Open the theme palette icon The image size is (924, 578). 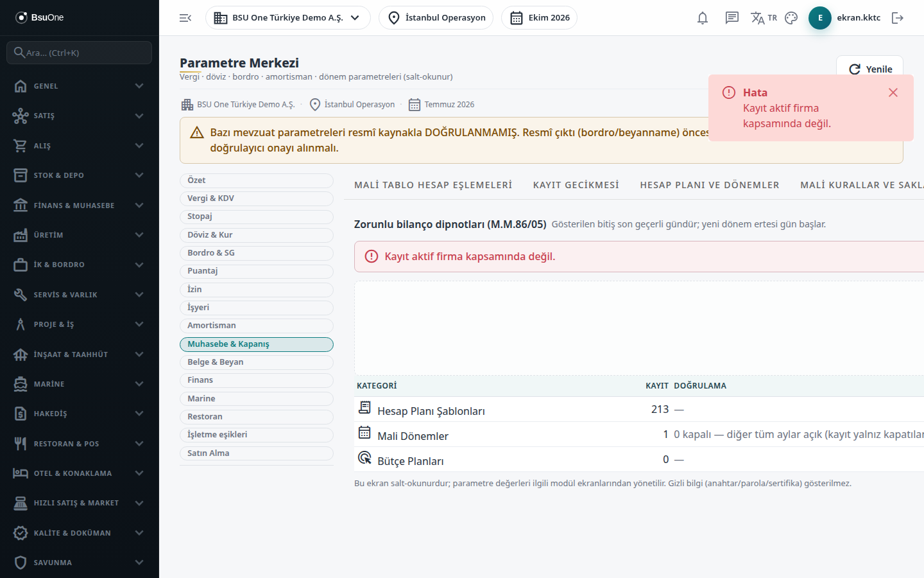click(x=791, y=18)
